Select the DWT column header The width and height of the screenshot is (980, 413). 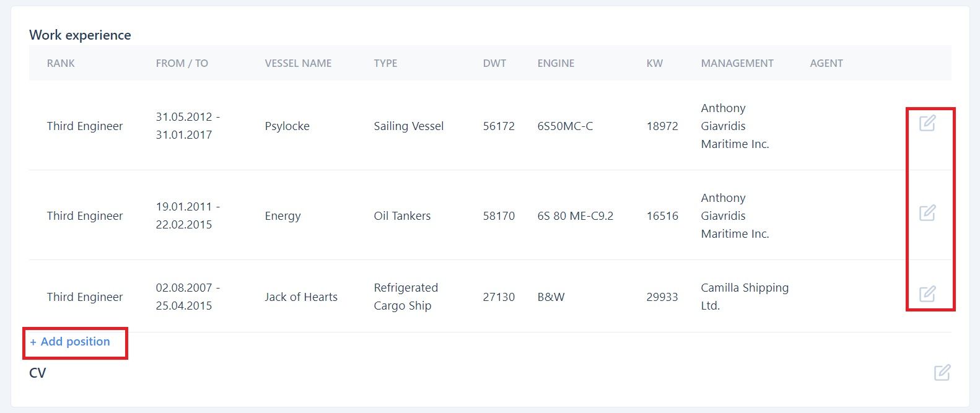click(x=494, y=63)
